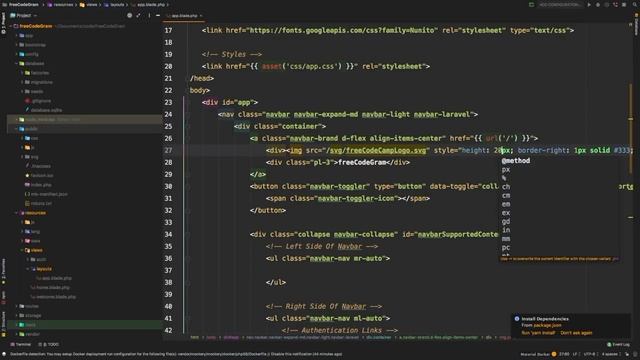This screenshot has height=360, width=640.
Task: Collapse the layouts folder arrow
Action: [x=28, y=269]
